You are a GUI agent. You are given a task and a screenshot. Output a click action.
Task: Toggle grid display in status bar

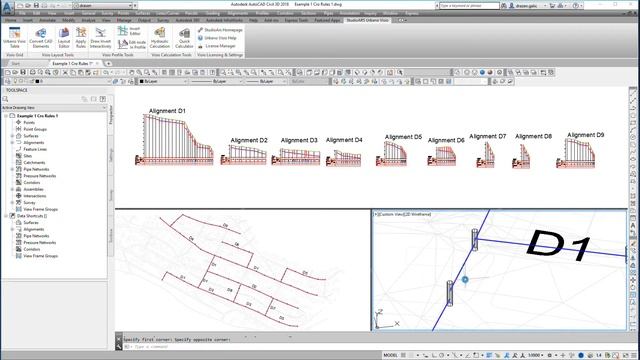click(403, 356)
